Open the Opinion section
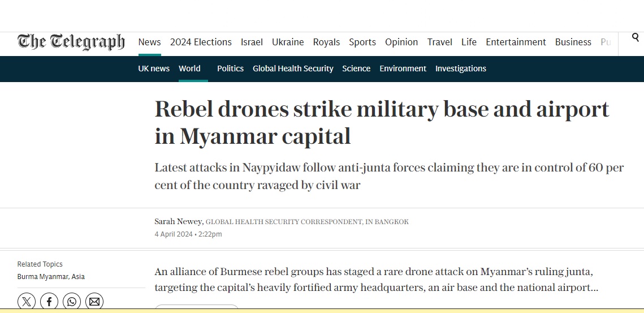Viewport: 644px width, 313px height. coord(401,42)
